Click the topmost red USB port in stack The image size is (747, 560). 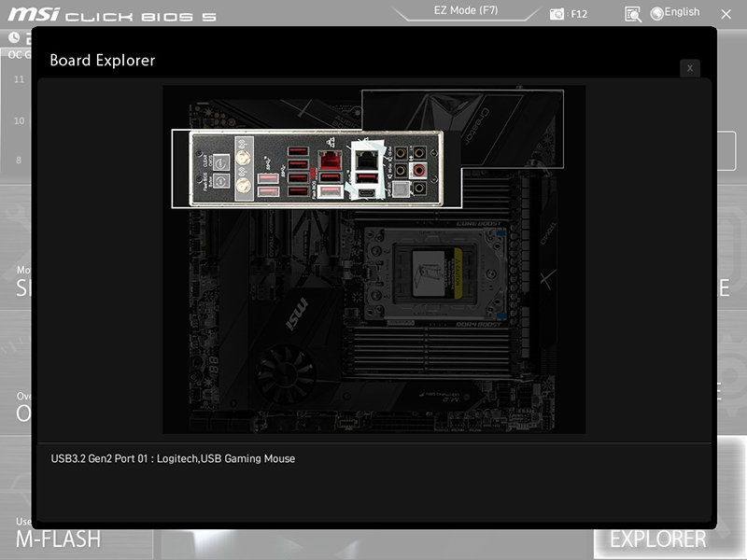(298, 151)
